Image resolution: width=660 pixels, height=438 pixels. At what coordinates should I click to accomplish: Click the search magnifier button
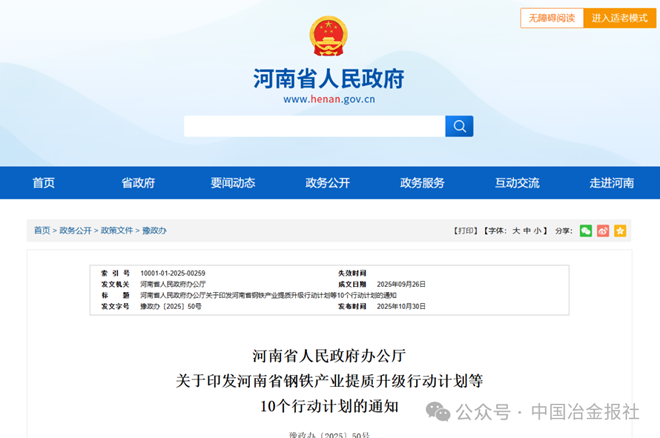459,126
